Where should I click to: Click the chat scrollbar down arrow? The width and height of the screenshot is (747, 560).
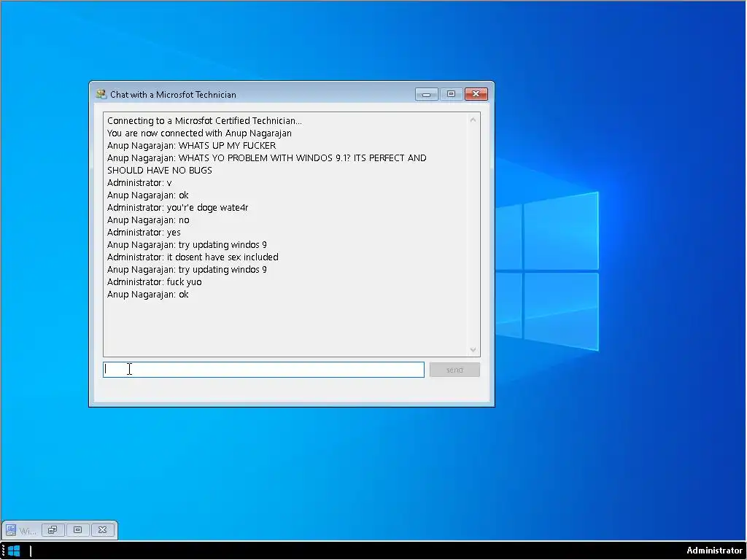(473, 349)
